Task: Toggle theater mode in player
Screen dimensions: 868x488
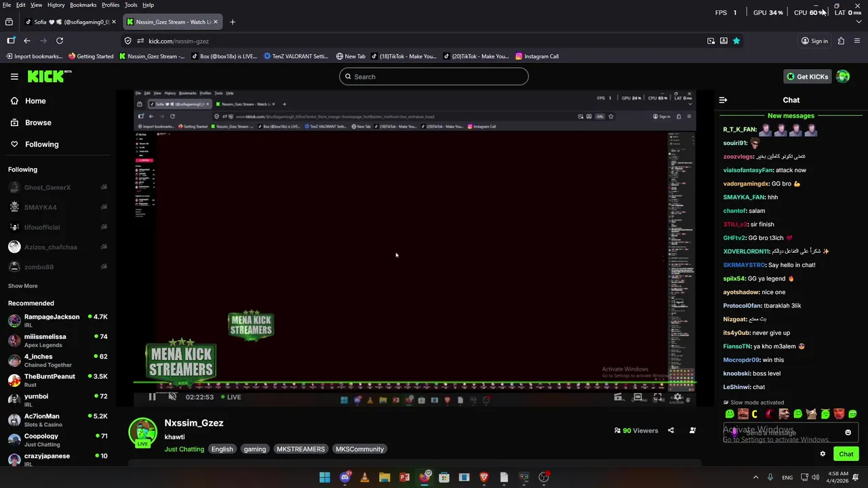Action: pos(637,397)
